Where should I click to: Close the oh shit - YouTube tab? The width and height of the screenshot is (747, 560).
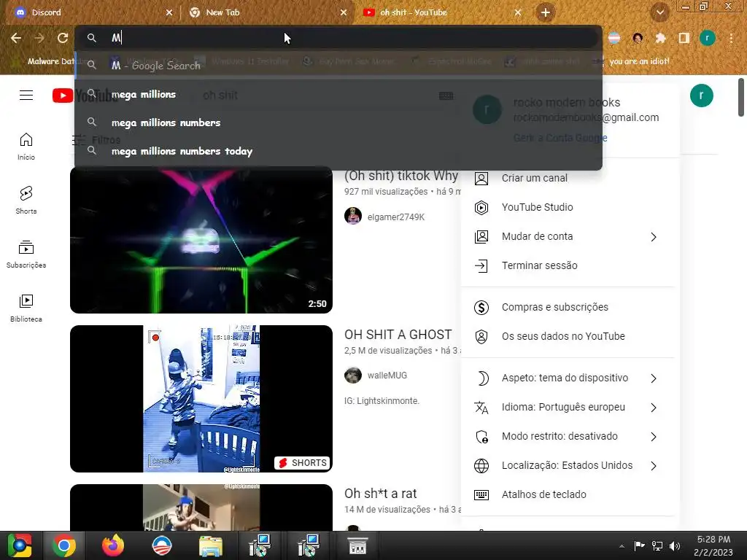click(518, 12)
